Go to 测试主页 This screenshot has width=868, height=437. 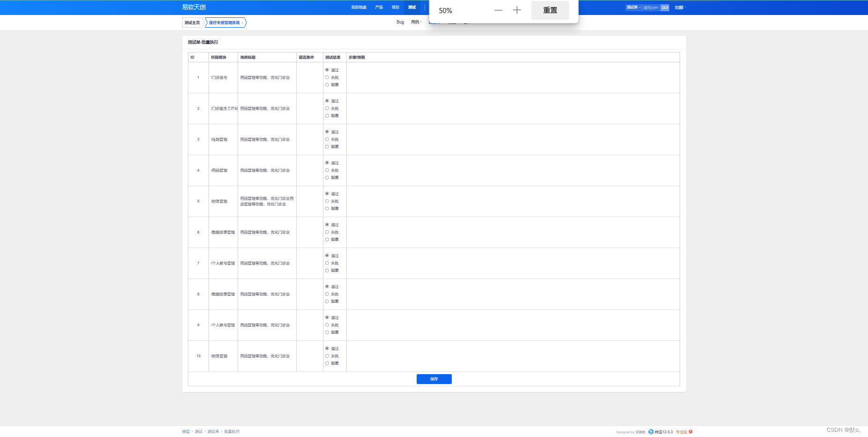tap(192, 23)
